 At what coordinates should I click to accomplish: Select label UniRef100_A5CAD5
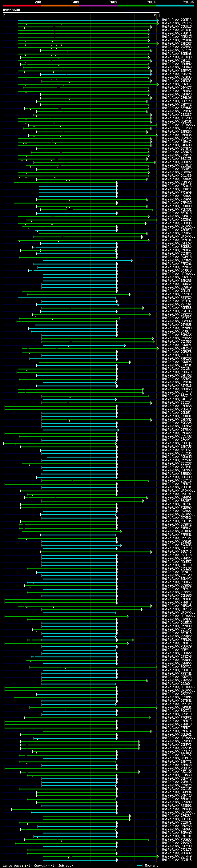[x=177, y=839]
